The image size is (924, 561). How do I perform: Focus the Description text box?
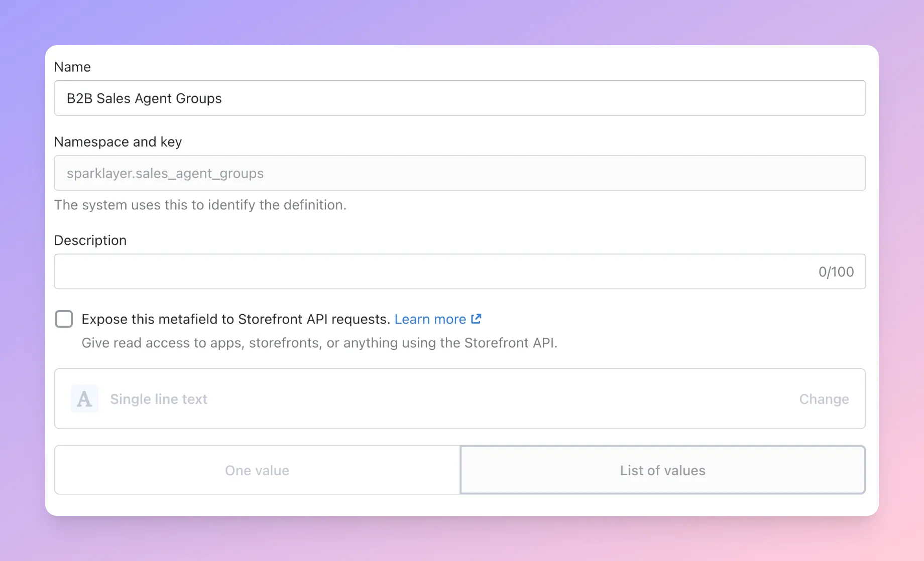459,271
